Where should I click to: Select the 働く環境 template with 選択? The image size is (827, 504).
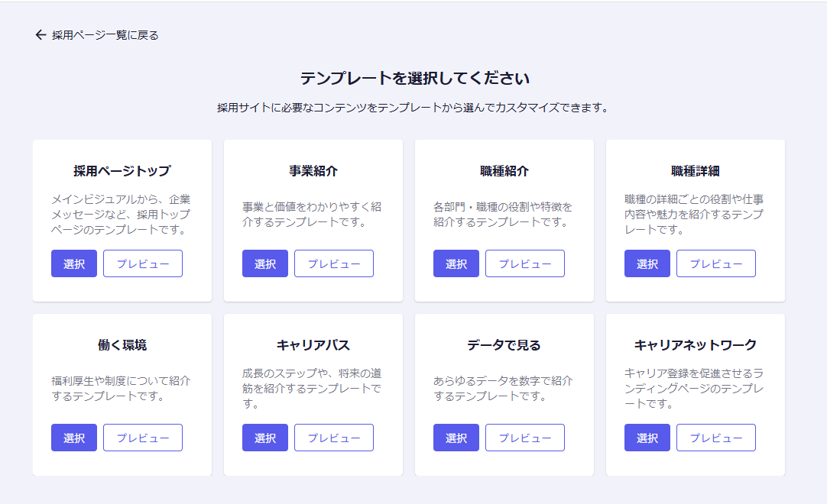tap(74, 438)
